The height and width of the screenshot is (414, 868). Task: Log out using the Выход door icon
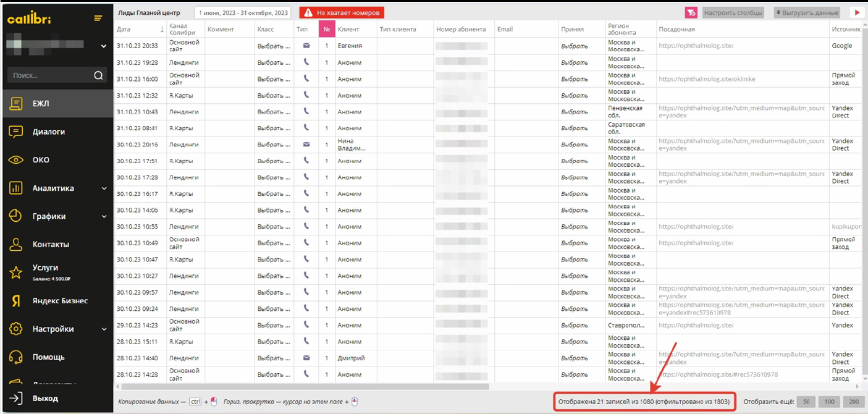(16, 399)
